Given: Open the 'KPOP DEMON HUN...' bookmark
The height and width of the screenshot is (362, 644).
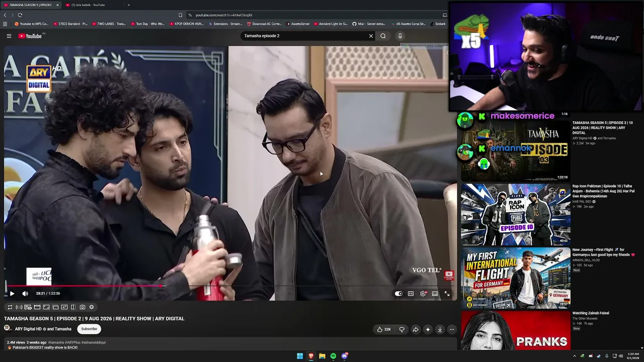Looking at the screenshot, I should pos(186,24).
